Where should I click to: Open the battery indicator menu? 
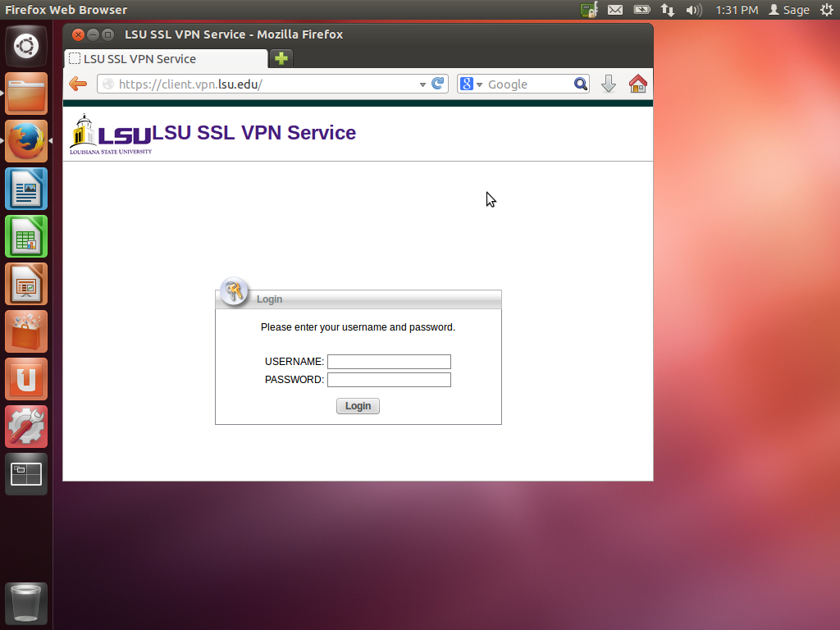click(641, 10)
